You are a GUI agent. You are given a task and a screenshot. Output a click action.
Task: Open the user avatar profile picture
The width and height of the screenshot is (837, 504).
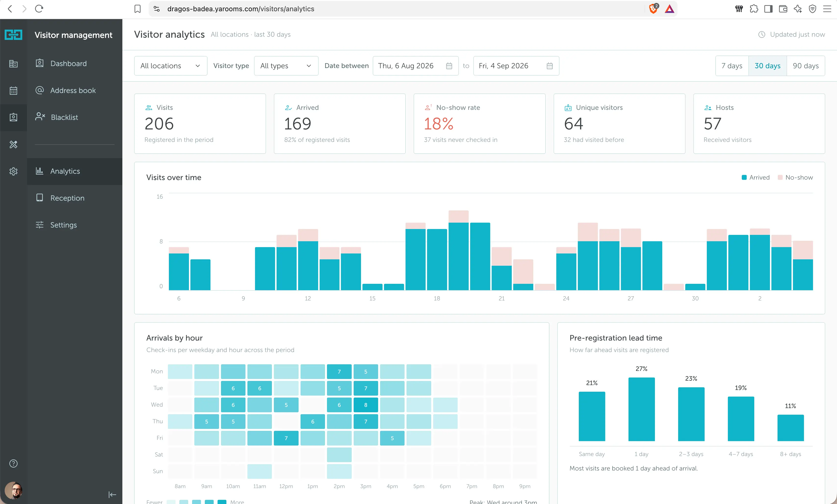coord(13,490)
